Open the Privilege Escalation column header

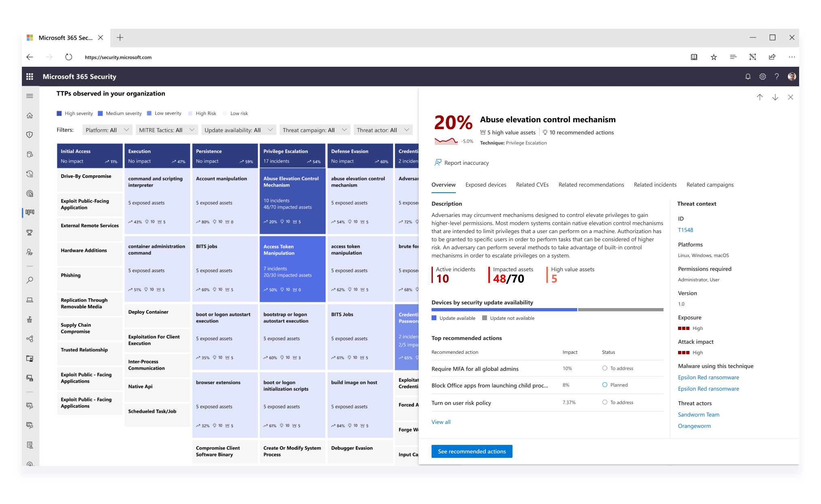pos(292,155)
